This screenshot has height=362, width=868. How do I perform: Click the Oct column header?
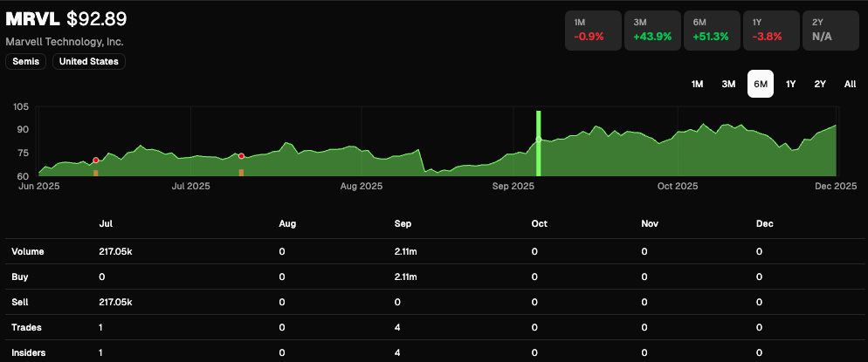click(539, 224)
